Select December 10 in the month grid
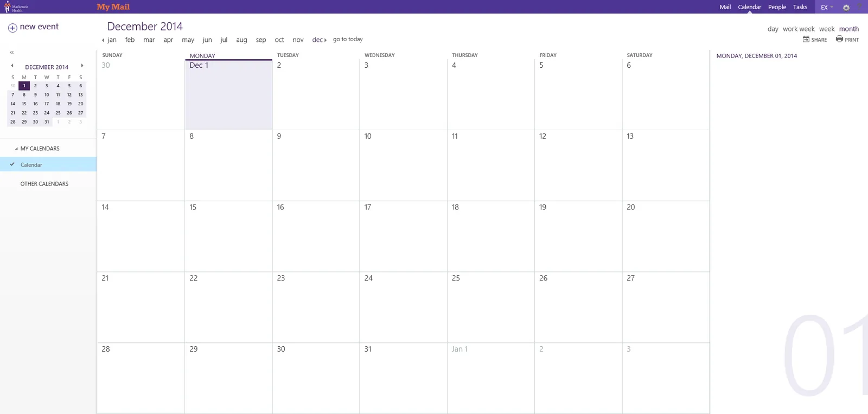The height and width of the screenshot is (414, 868). click(x=403, y=165)
